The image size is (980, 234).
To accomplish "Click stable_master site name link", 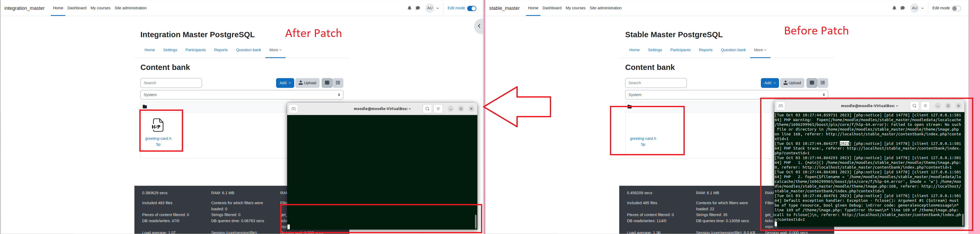I will pyautogui.click(x=505, y=8).
